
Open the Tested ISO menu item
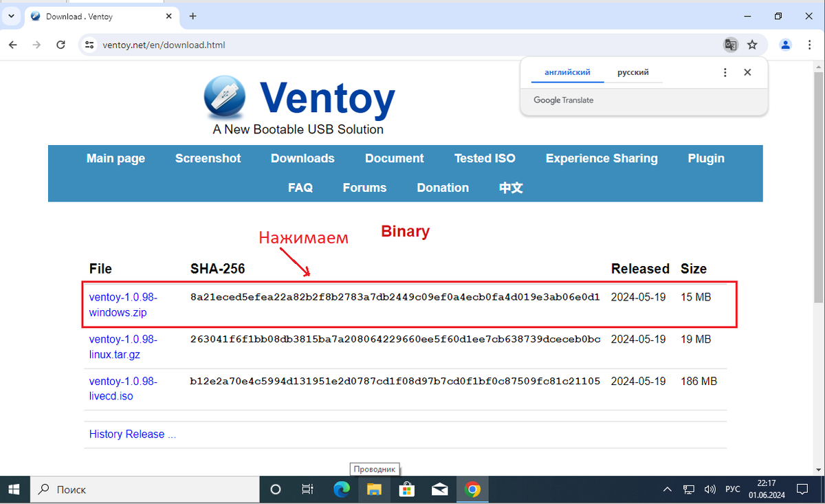click(485, 158)
